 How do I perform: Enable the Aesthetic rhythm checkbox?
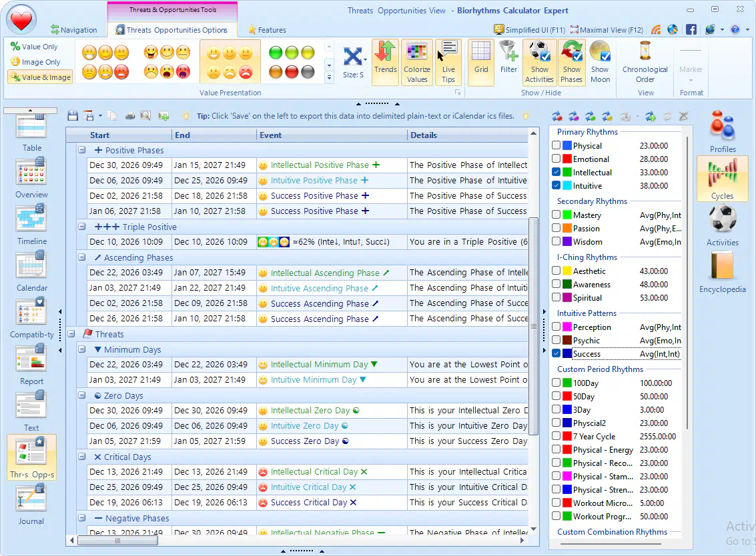click(556, 271)
